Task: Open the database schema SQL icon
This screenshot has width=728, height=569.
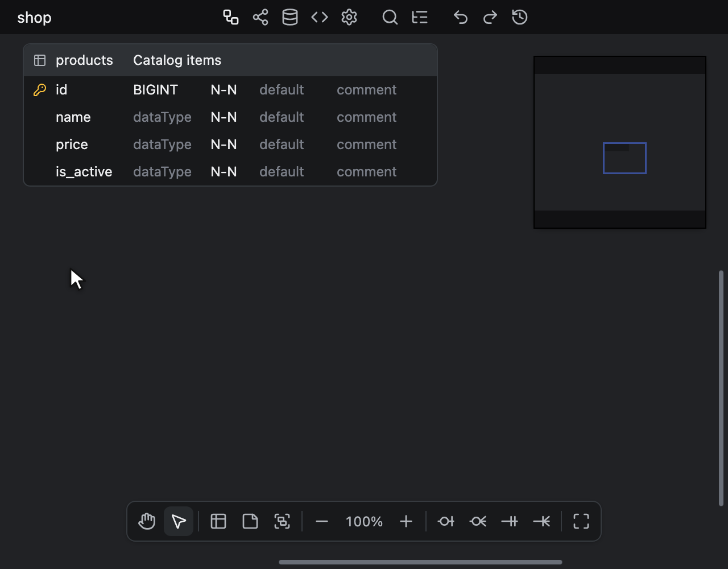Action: pyautogui.click(x=290, y=17)
